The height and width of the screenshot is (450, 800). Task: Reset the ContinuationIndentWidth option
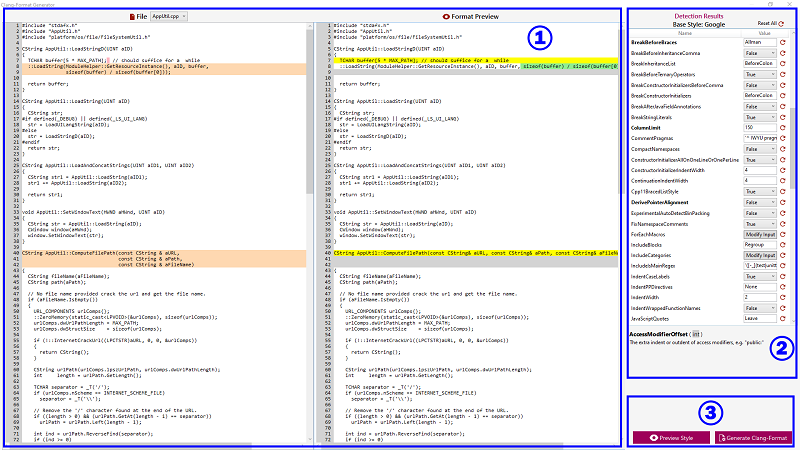click(782, 181)
